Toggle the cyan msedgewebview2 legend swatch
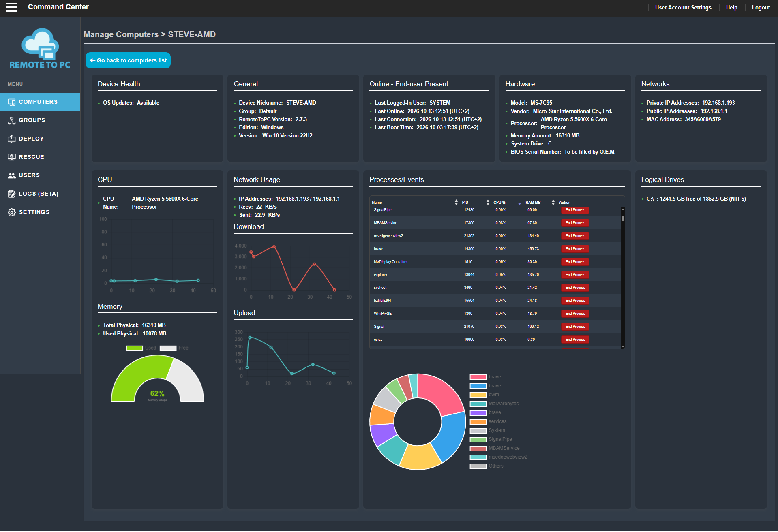This screenshot has height=532, width=778. (x=478, y=457)
